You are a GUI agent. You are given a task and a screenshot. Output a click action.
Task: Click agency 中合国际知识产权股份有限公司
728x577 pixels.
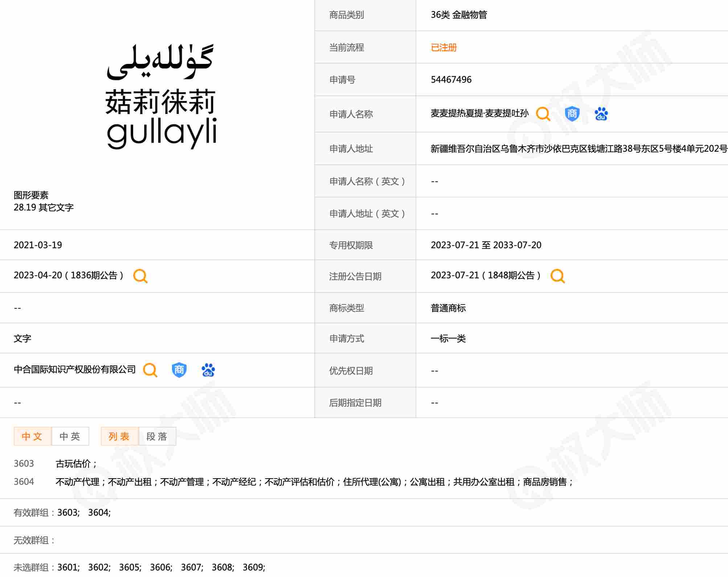click(x=75, y=369)
